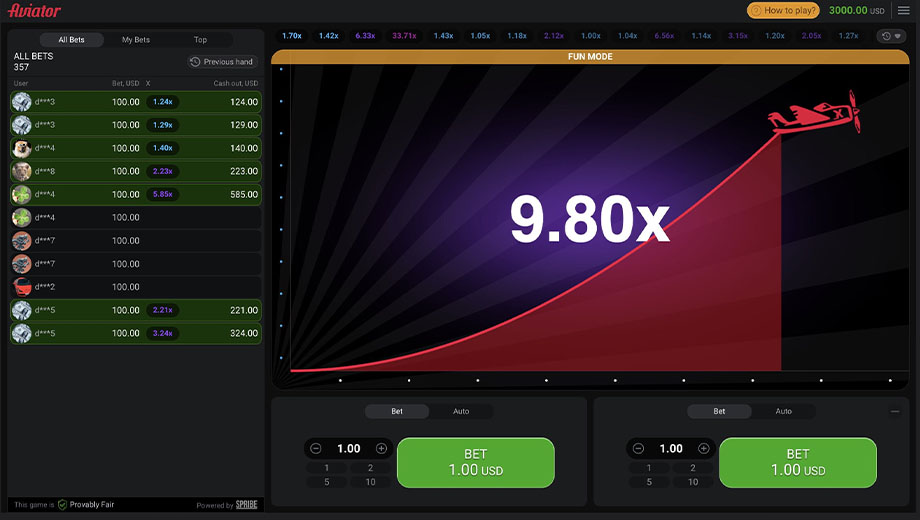Click the Previous hand button
The image size is (920, 520).
pyautogui.click(x=222, y=62)
